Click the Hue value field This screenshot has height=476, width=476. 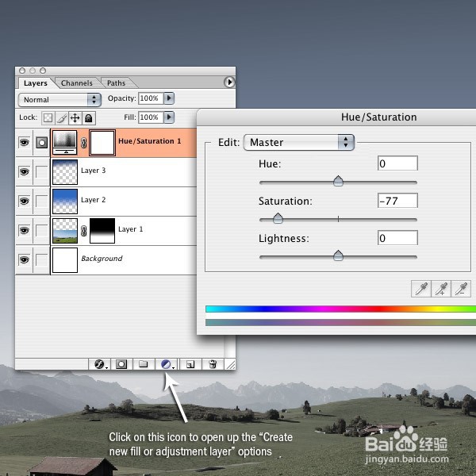pyautogui.click(x=397, y=163)
